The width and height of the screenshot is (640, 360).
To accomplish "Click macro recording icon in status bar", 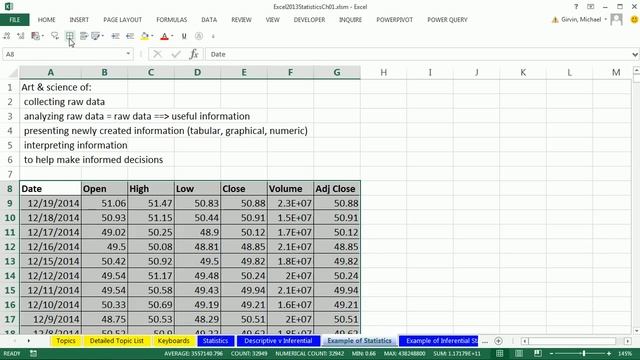I will tap(33, 353).
